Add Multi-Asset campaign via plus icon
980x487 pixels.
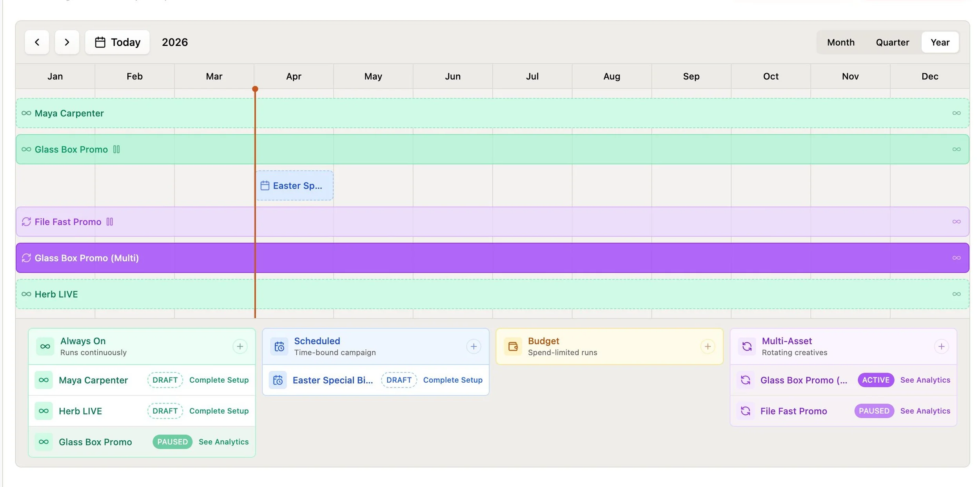click(941, 346)
